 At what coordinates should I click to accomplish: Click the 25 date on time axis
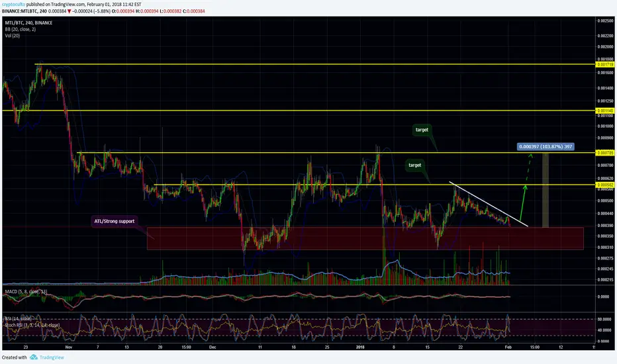327,347
